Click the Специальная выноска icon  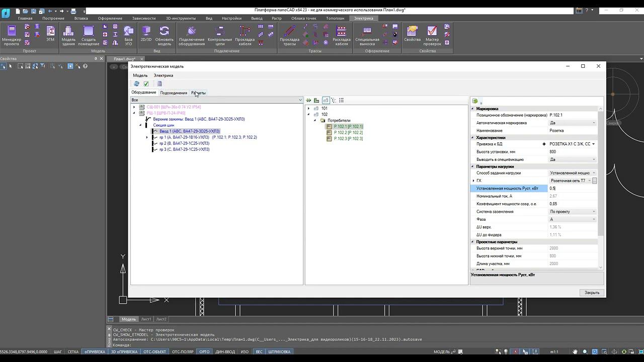(x=367, y=35)
